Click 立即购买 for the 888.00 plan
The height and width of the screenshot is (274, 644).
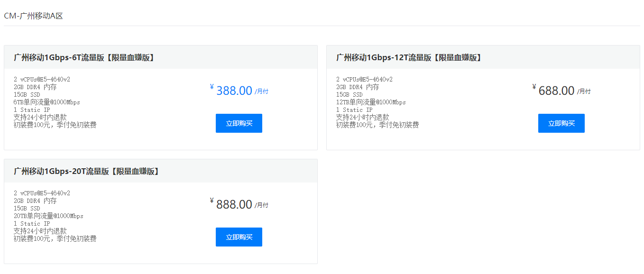(x=239, y=237)
